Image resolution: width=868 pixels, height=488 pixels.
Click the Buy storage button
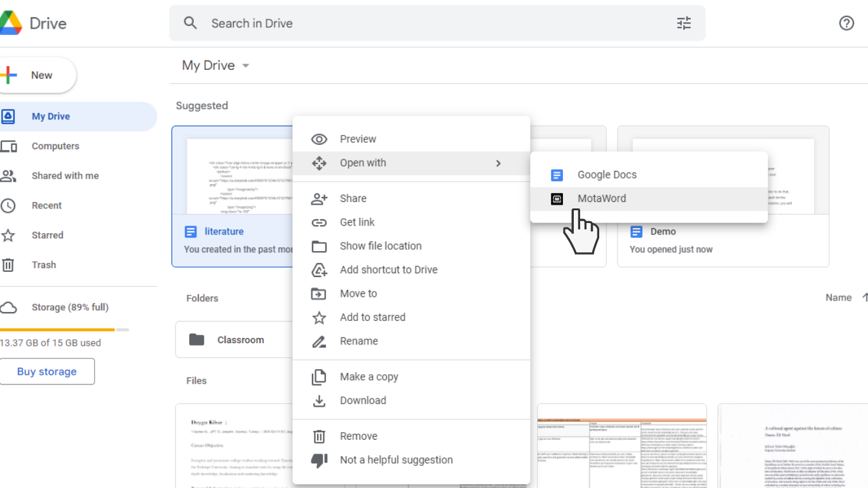(47, 372)
